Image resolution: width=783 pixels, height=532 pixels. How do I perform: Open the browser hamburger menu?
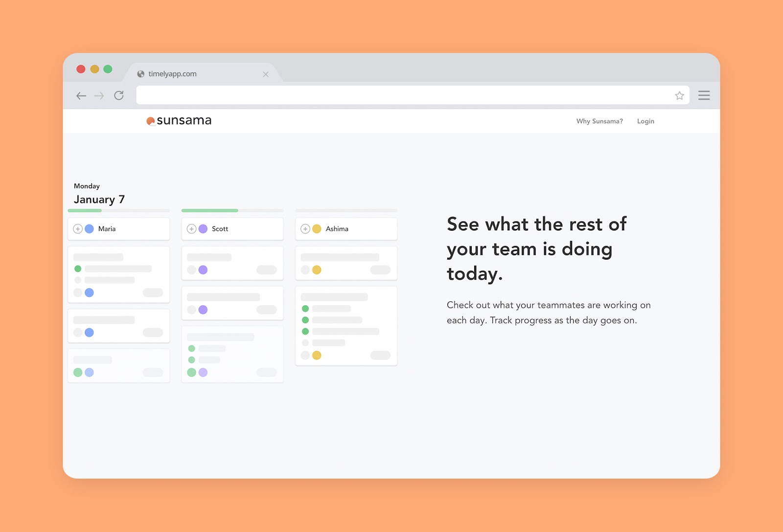pyautogui.click(x=704, y=95)
